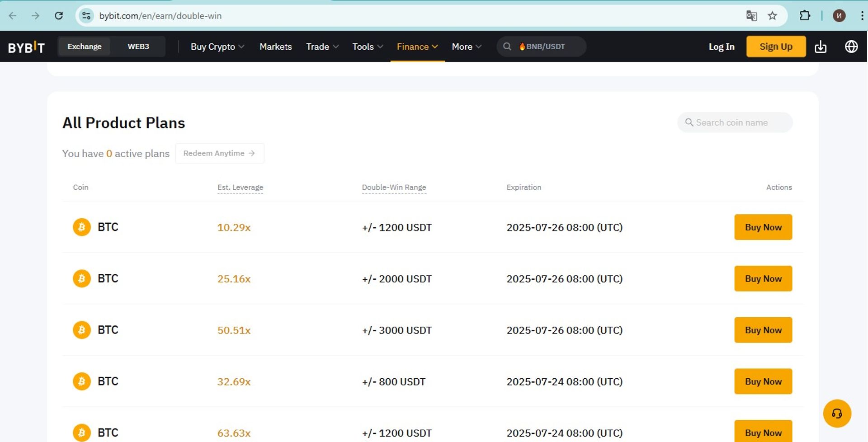Click the 32.69x leverage value
Viewport: 868px width, 442px height.
pos(234,382)
